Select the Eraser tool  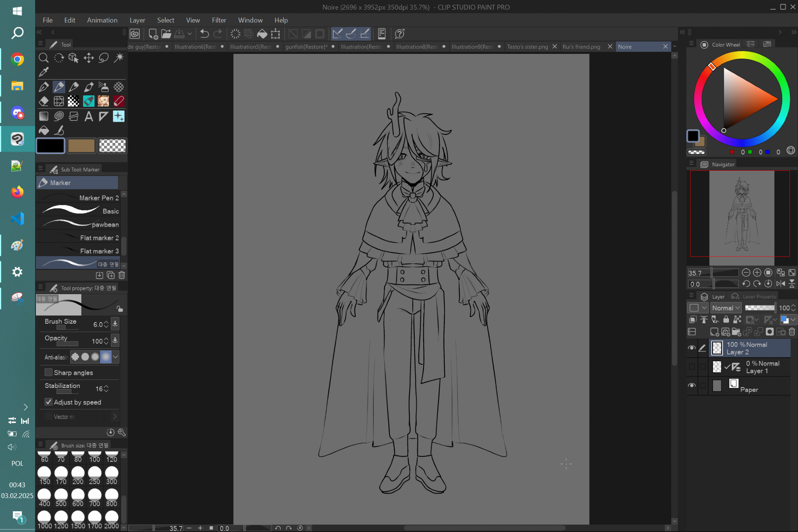point(43,101)
